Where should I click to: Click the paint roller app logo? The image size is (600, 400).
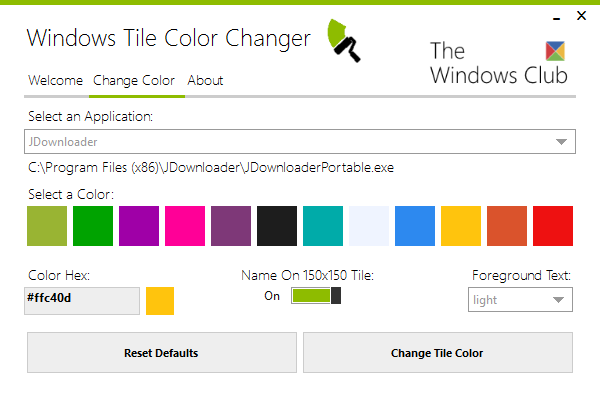point(344,41)
